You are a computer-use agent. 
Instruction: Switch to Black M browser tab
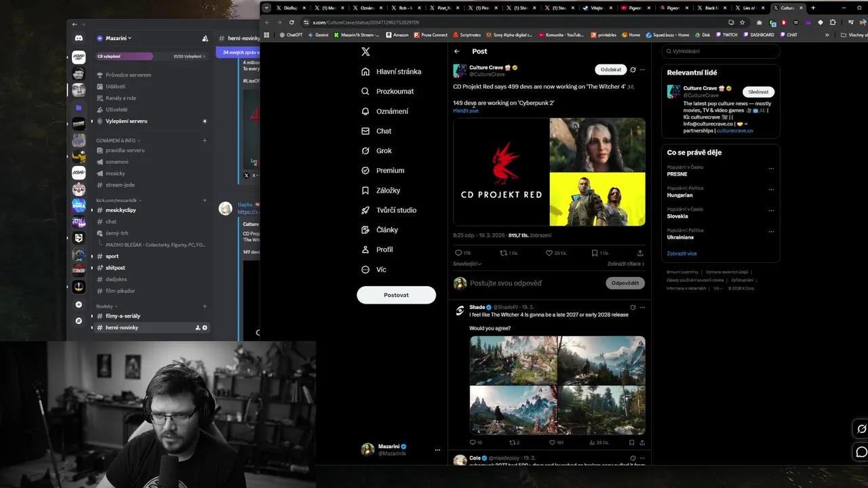[710, 8]
